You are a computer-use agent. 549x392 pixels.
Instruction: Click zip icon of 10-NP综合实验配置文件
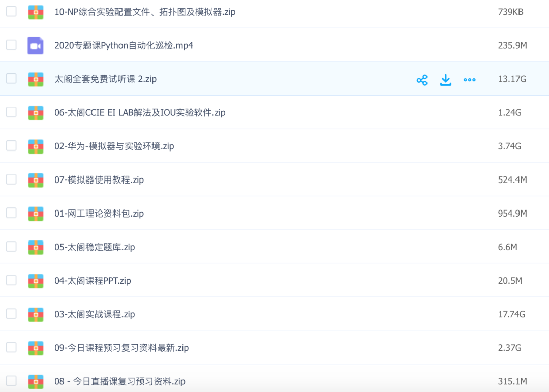point(36,12)
